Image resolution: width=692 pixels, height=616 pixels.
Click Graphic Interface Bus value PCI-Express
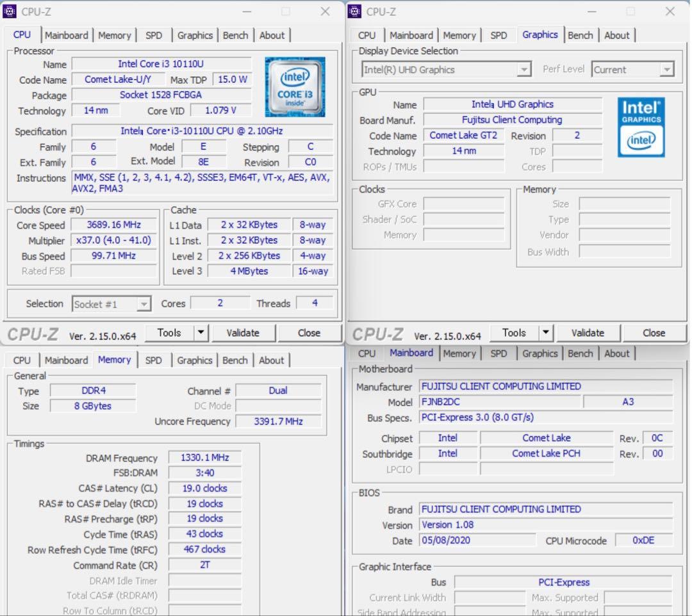click(564, 583)
